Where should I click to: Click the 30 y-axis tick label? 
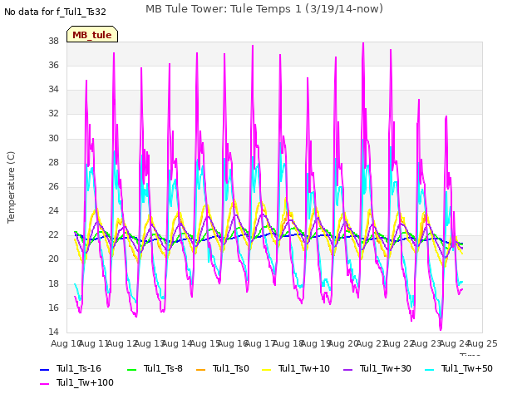[53, 138]
